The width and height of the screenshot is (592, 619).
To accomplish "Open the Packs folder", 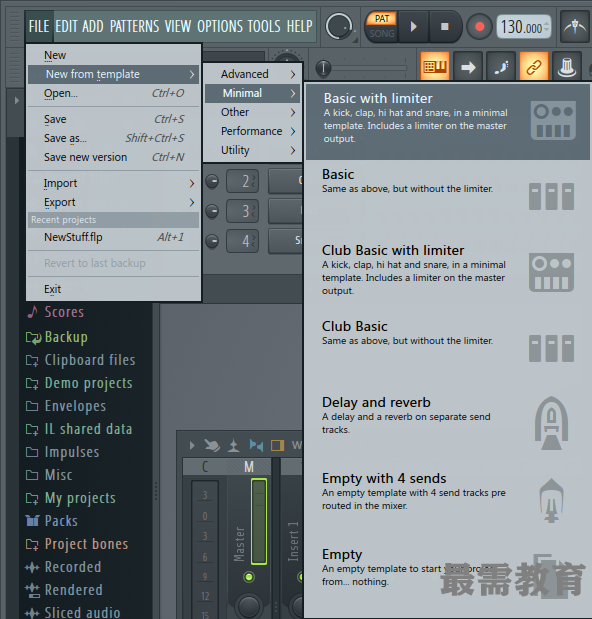I will 51,521.
